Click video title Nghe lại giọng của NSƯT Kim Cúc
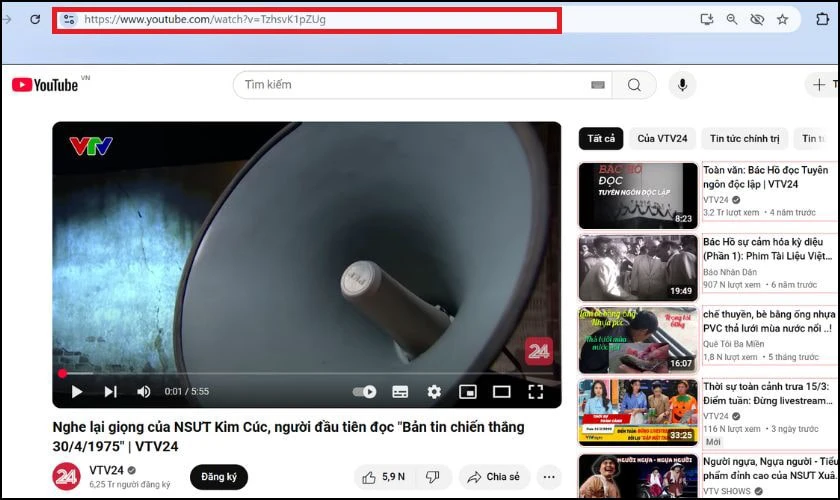The width and height of the screenshot is (840, 500). (288, 436)
